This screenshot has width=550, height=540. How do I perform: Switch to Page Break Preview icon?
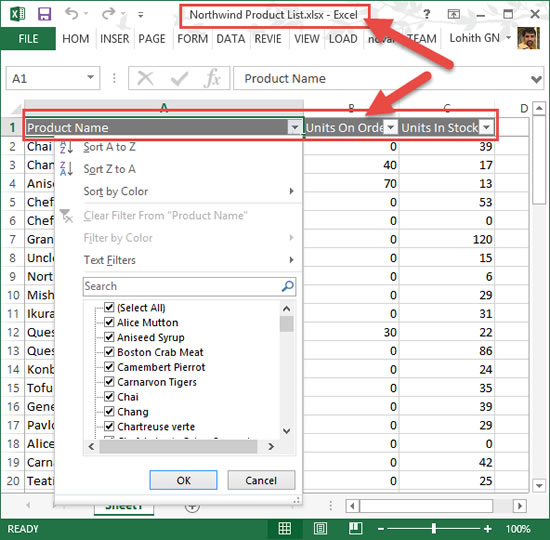[356, 528]
